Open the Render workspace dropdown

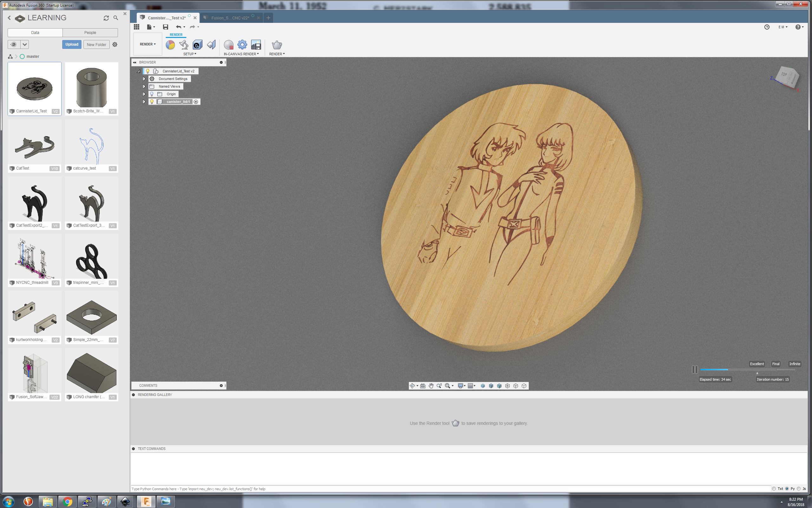click(147, 44)
